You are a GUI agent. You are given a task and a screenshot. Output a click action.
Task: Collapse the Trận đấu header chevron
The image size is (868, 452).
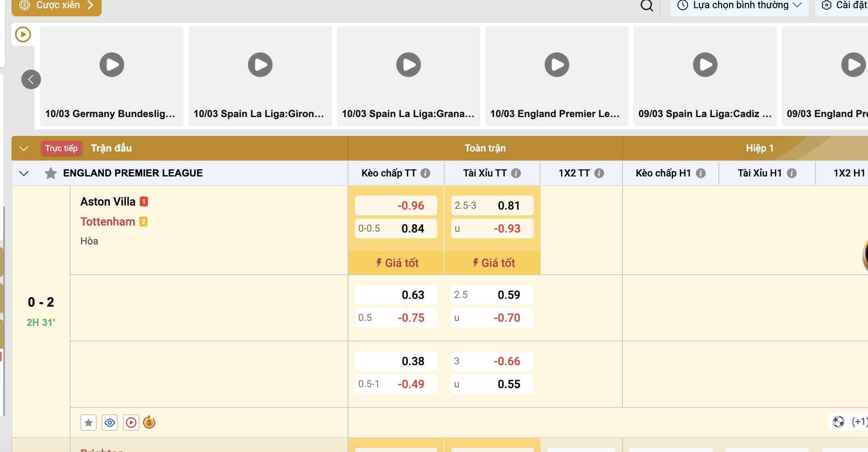tap(24, 148)
